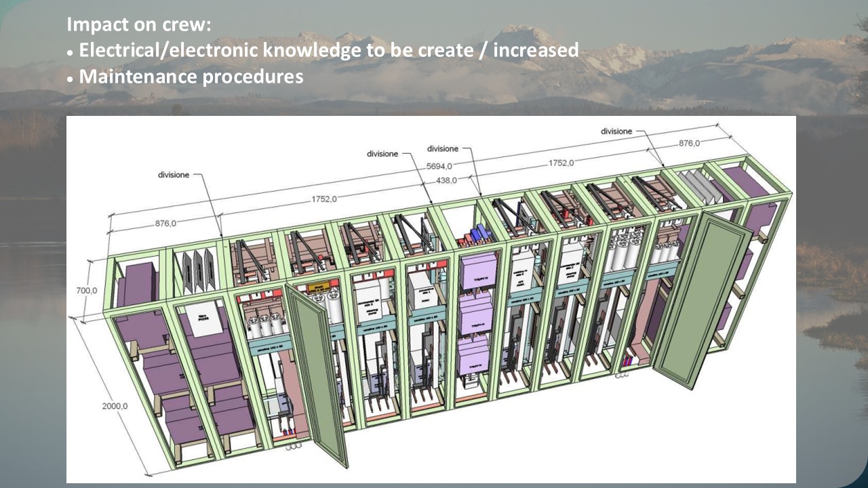Click the rightmost "divisione" callout label

coord(616,131)
